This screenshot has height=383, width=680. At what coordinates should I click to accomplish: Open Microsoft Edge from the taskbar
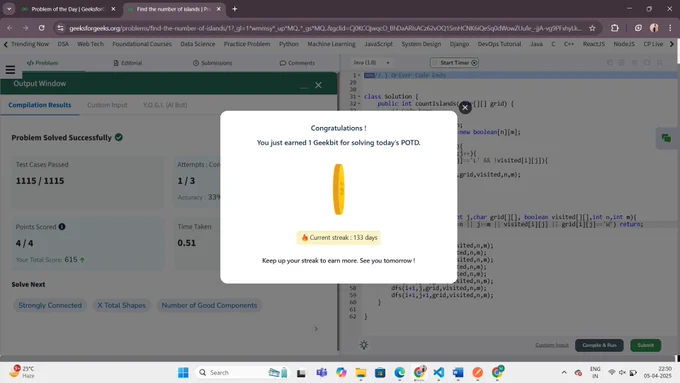(x=399, y=372)
